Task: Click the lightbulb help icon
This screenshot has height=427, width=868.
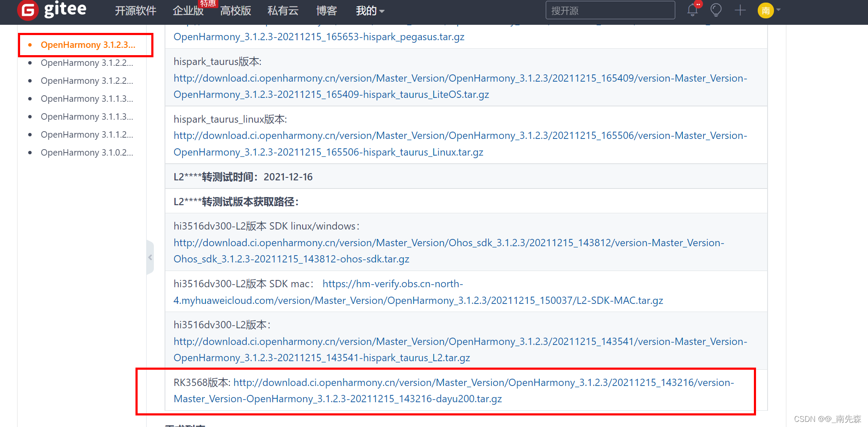Action: point(716,10)
